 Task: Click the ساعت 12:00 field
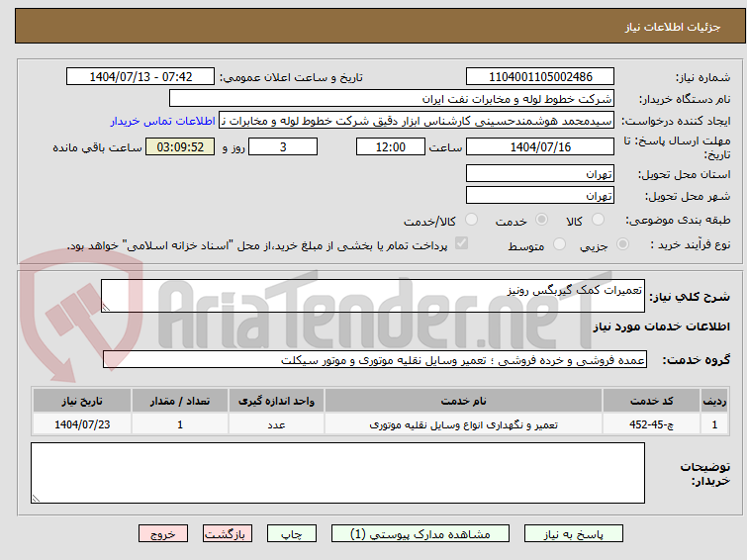[x=391, y=146]
